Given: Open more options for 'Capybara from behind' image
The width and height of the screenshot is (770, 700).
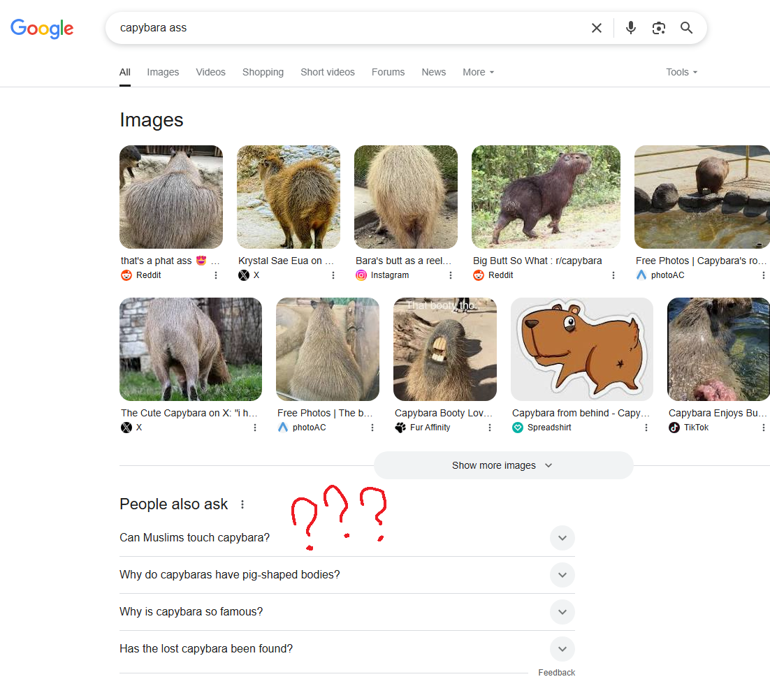Looking at the screenshot, I should pyautogui.click(x=646, y=428).
